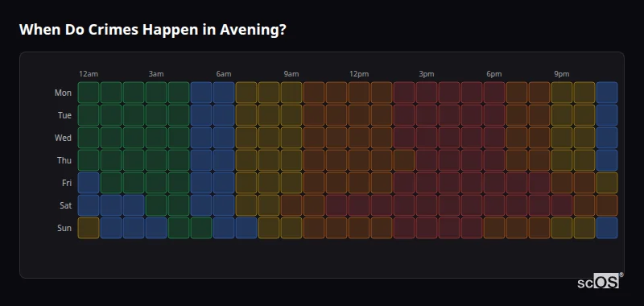Select the Saturday 9am orange cell
Screen dimensions: 644x306
[291, 205]
